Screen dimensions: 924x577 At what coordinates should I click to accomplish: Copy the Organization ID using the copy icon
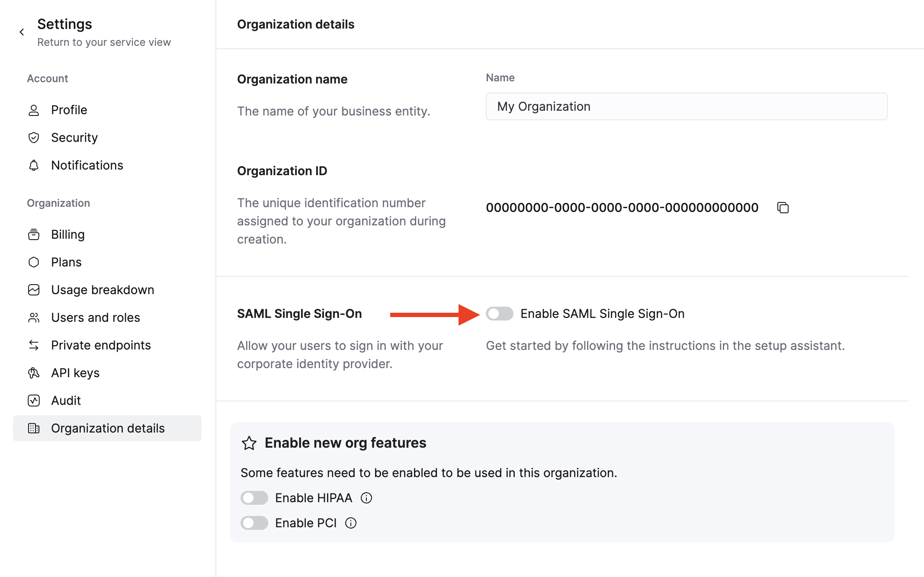783,208
